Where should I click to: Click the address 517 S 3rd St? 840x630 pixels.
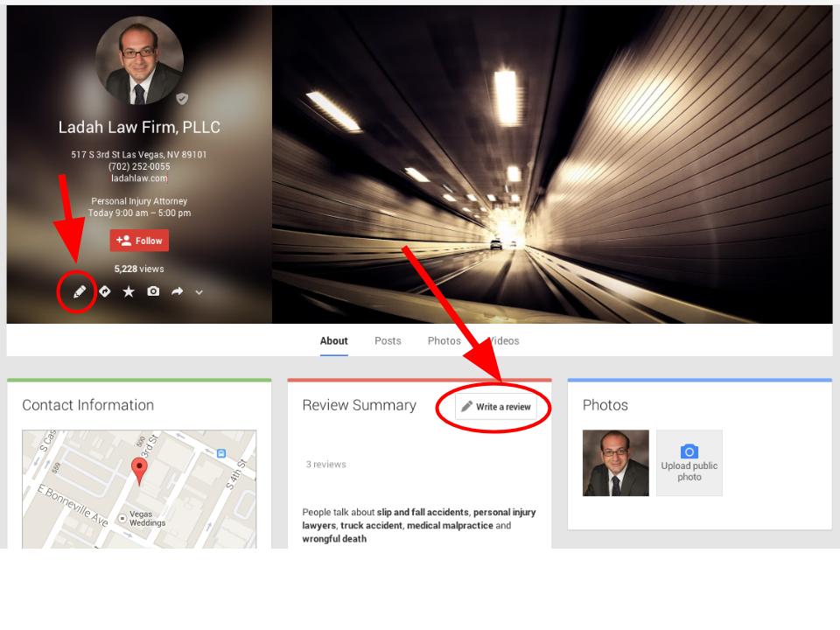(x=139, y=155)
